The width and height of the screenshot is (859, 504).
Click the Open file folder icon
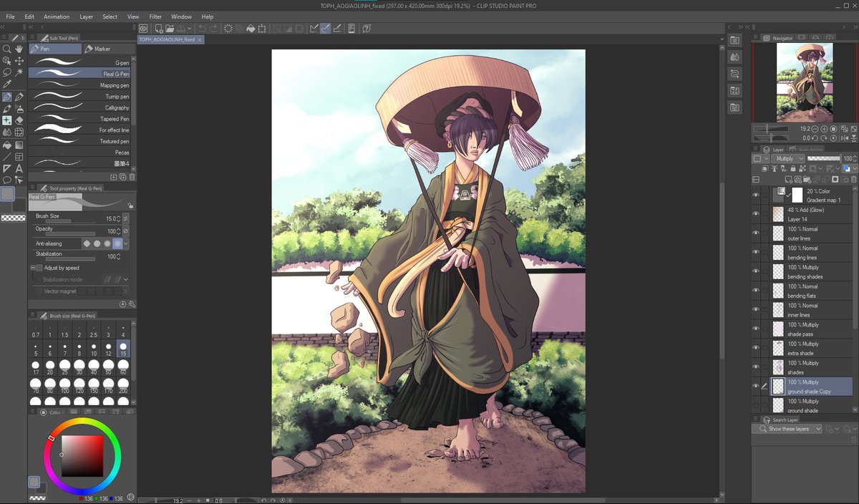click(x=170, y=29)
